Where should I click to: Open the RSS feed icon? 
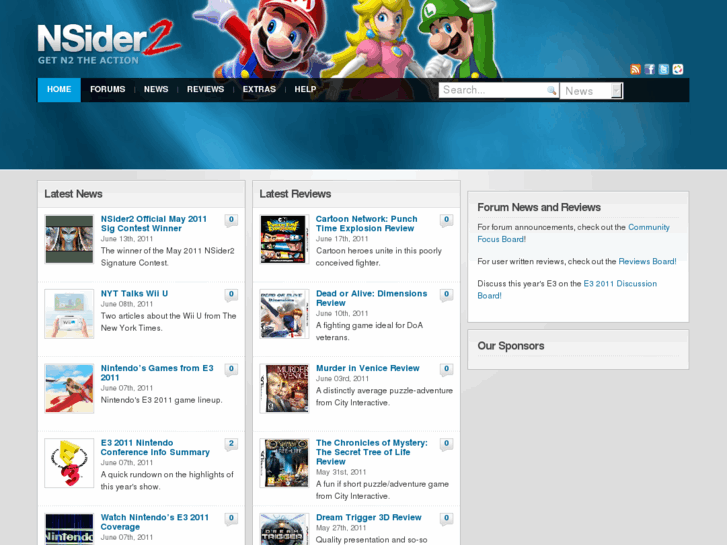click(635, 70)
